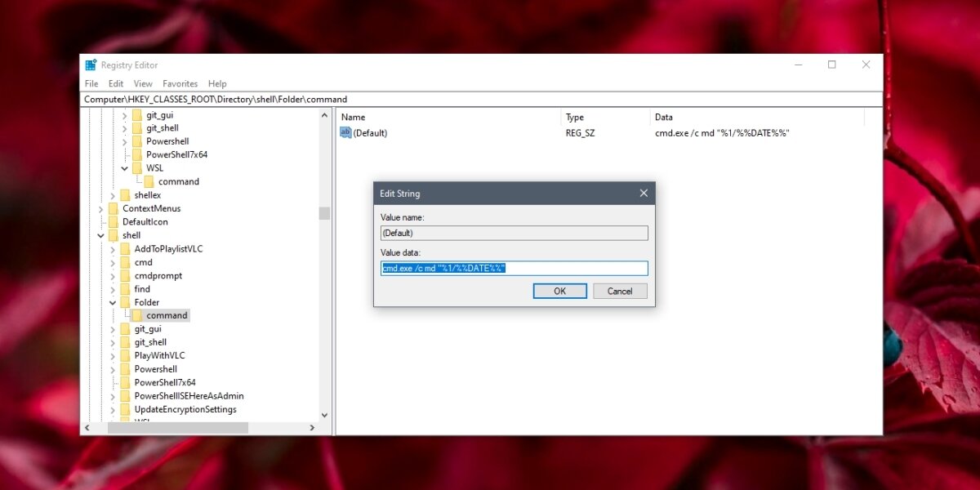The image size is (980, 490).
Task: Open the View menu
Action: 143,83
